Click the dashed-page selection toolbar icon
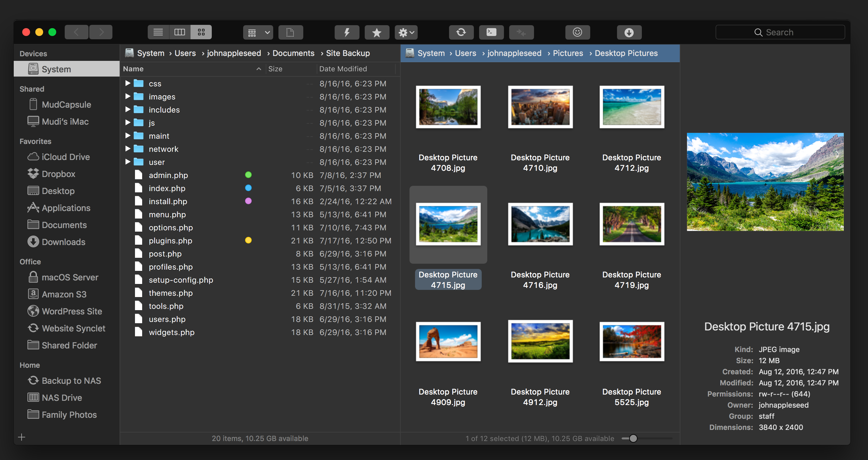Image resolution: width=868 pixels, height=460 pixels. coord(290,32)
